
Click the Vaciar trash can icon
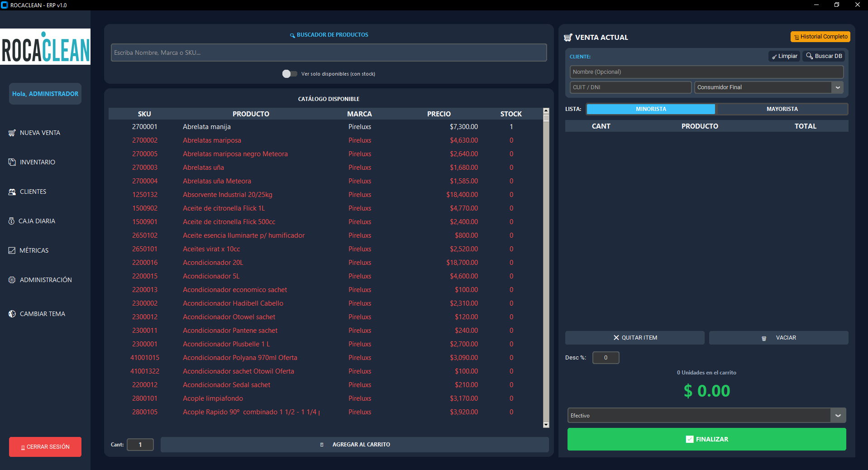(x=764, y=338)
